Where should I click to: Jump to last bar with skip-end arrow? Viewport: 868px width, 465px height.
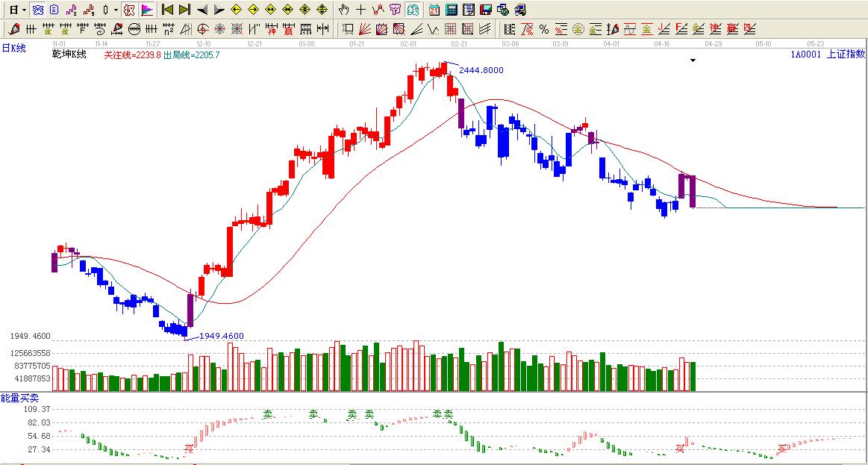click(x=184, y=10)
